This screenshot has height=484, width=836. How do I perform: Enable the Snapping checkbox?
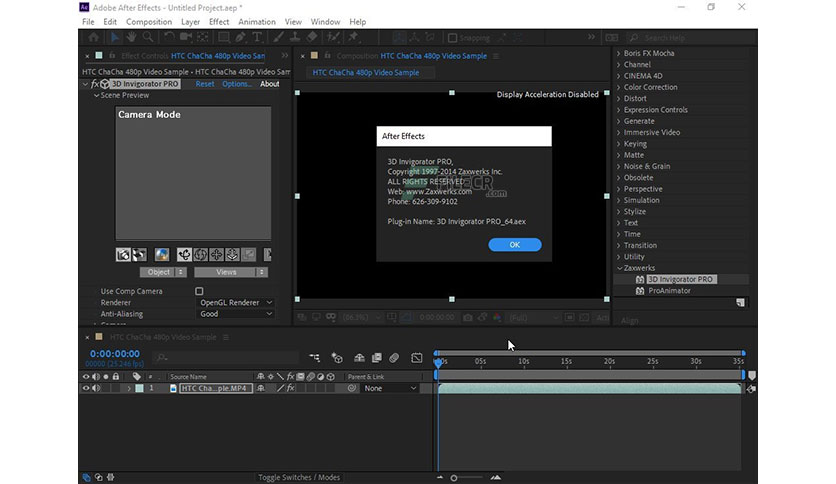453,38
